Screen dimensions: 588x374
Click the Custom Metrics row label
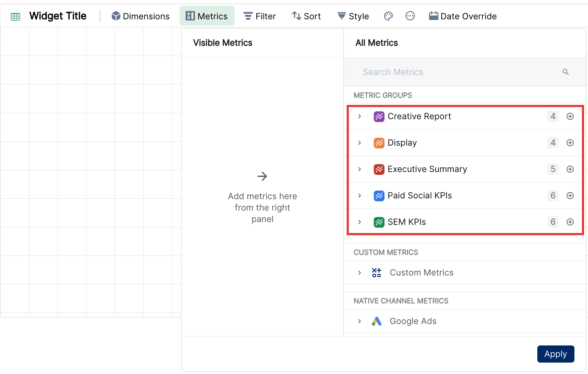click(x=422, y=273)
